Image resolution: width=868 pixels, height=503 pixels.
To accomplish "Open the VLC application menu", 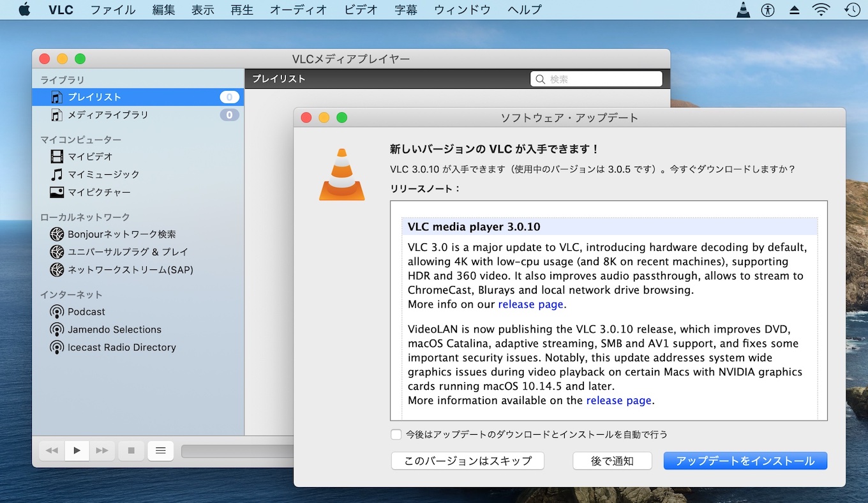I will [61, 10].
